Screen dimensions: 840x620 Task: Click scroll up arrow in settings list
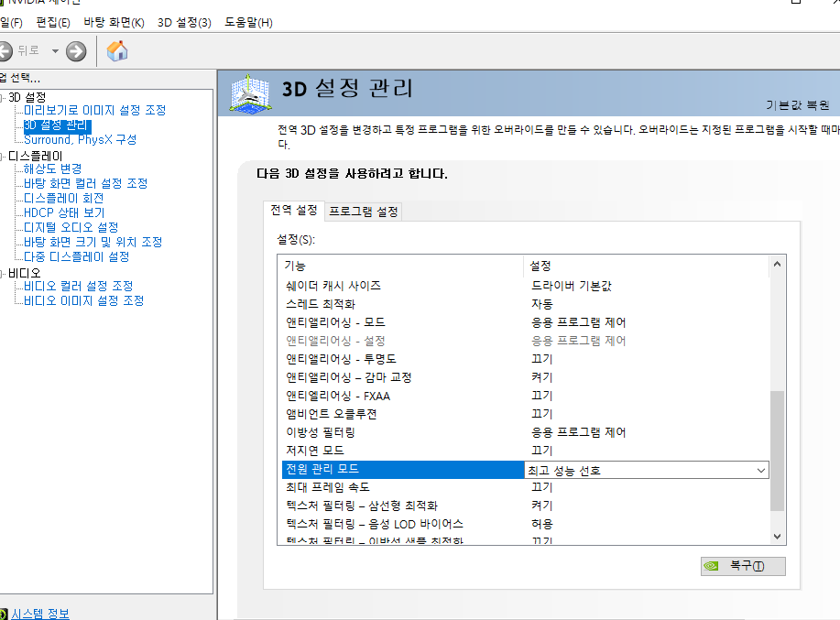click(x=778, y=264)
